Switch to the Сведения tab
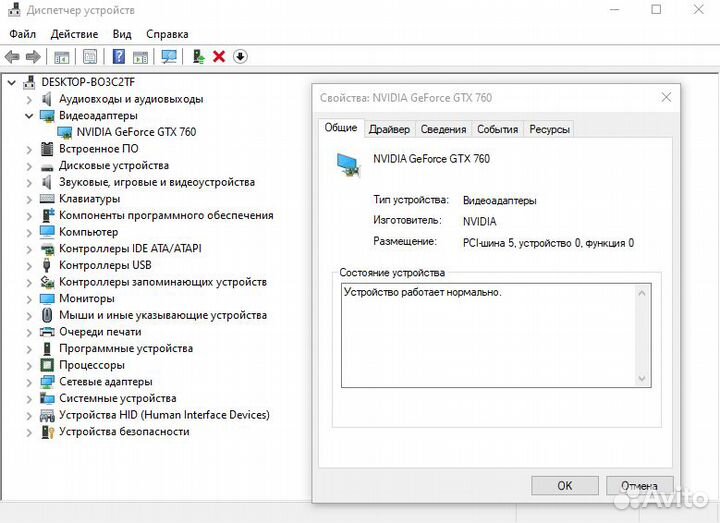The image size is (720, 523). pyautogui.click(x=443, y=129)
